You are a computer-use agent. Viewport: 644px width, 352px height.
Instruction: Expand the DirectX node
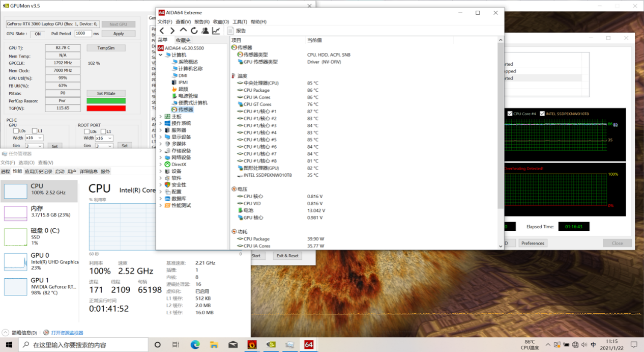tap(161, 165)
